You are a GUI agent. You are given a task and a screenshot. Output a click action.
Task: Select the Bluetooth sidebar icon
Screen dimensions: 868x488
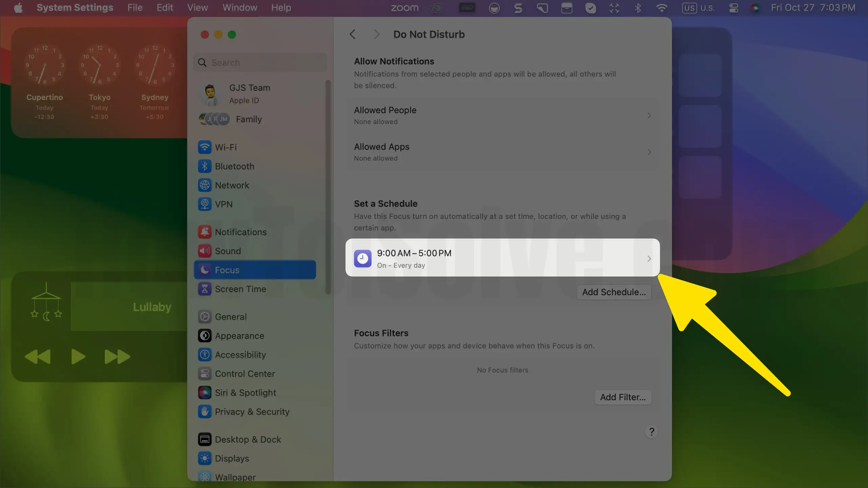204,166
